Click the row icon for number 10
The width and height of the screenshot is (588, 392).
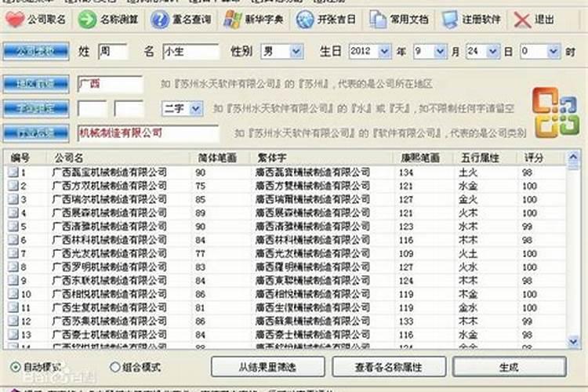pos(13,294)
